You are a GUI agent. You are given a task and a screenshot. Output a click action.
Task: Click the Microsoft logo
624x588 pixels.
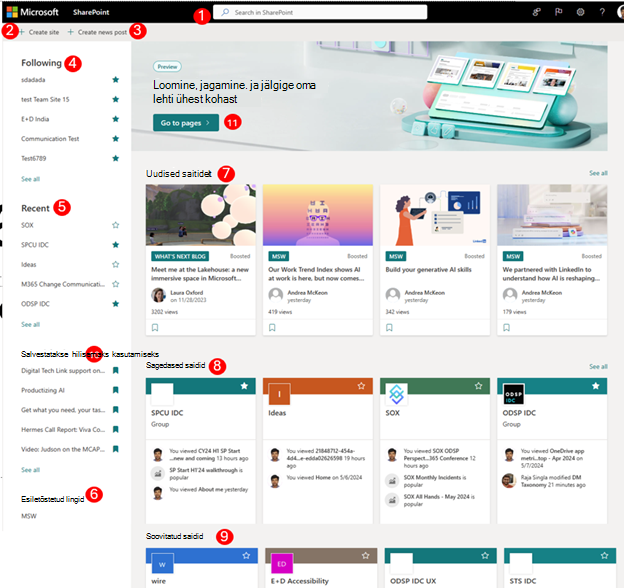click(x=33, y=12)
